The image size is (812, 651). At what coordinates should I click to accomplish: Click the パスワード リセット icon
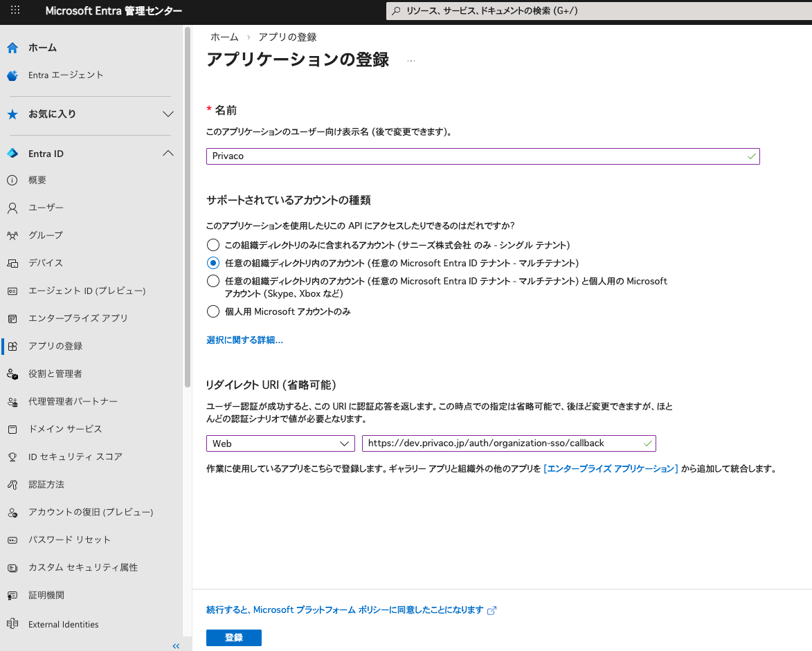pyautogui.click(x=12, y=540)
